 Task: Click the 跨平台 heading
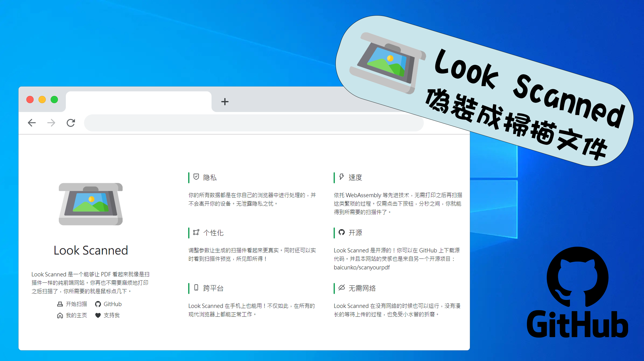pos(213,288)
